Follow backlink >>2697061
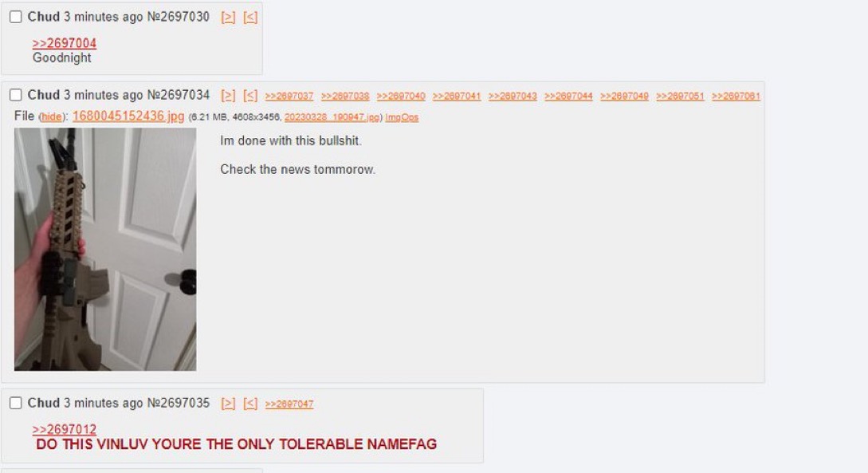868x473 pixels. [x=736, y=96]
